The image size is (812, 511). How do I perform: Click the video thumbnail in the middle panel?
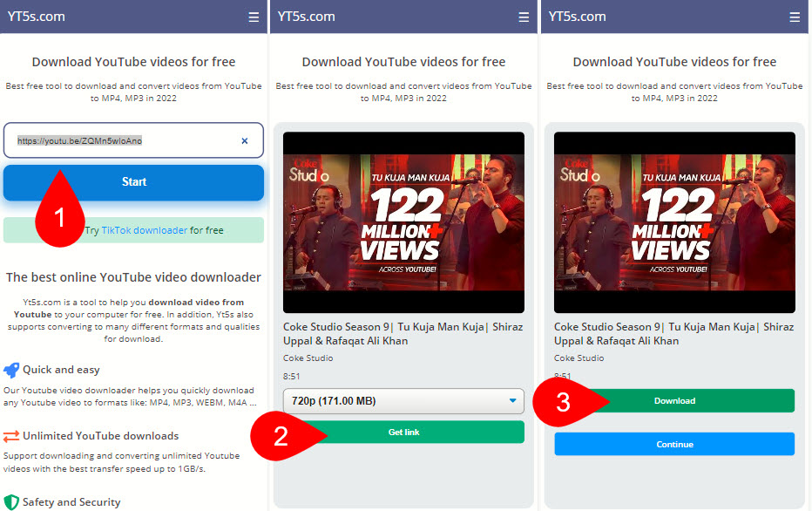click(403, 222)
